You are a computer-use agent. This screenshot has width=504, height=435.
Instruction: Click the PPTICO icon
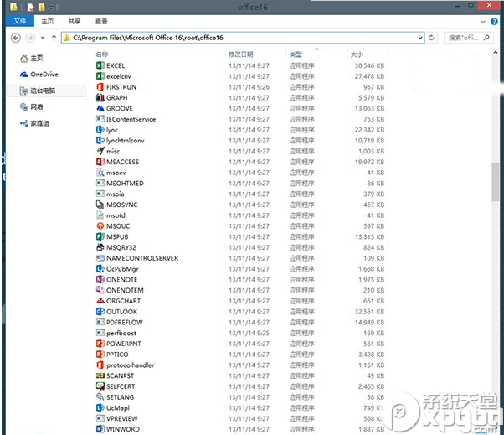click(100, 355)
